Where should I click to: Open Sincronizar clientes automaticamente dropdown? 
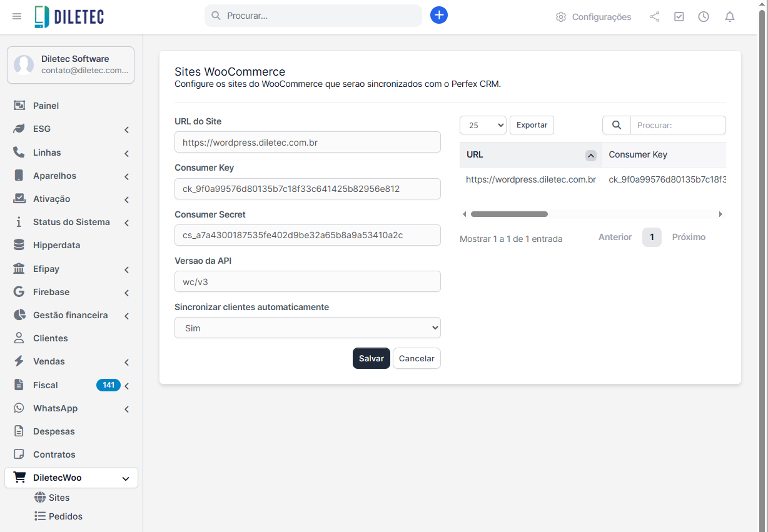click(x=307, y=328)
